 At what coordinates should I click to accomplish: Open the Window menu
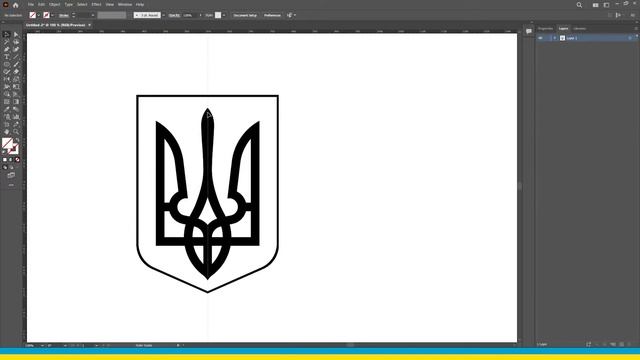click(x=125, y=4)
